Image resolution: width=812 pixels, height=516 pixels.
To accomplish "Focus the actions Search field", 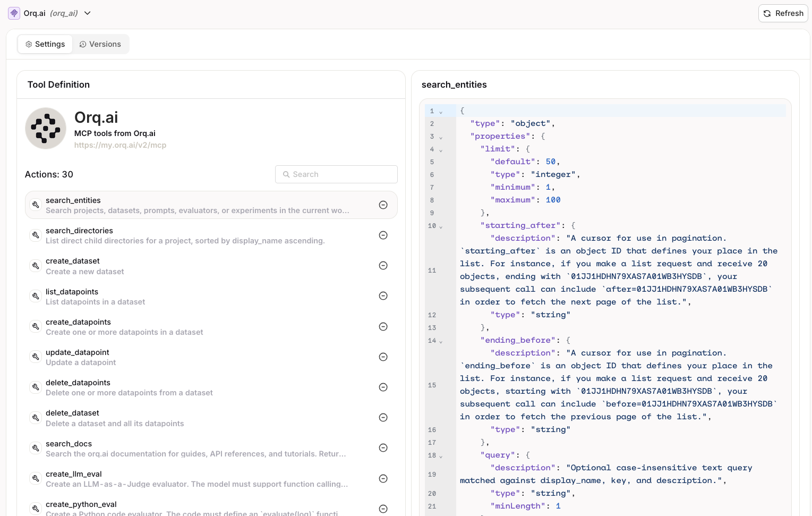I will click(x=336, y=174).
